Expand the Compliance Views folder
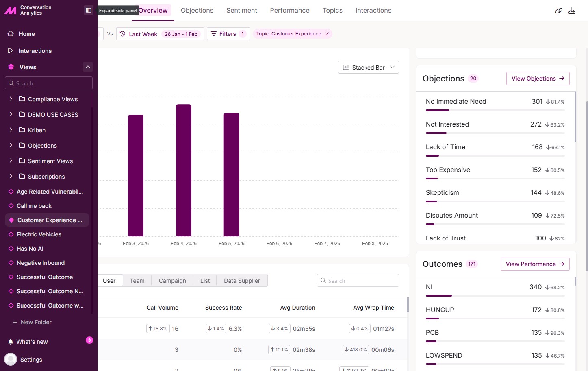This screenshot has height=371, width=588. pyautogui.click(x=11, y=99)
